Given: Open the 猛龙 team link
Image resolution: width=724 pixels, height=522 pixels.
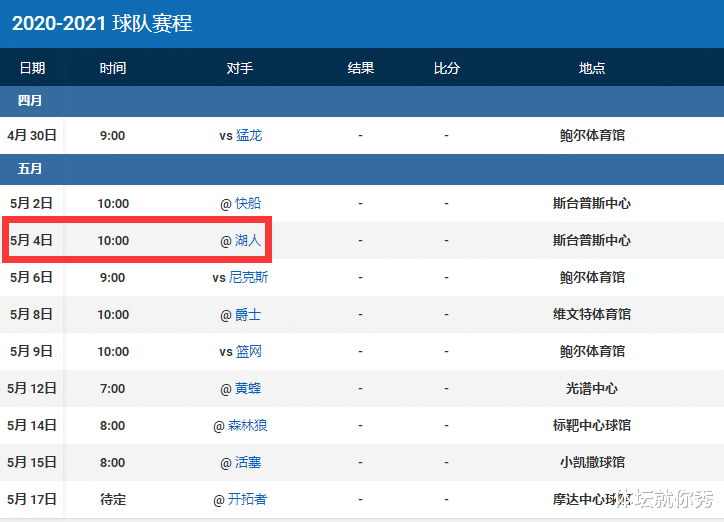Looking at the screenshot, I should (x=249, y=135).
